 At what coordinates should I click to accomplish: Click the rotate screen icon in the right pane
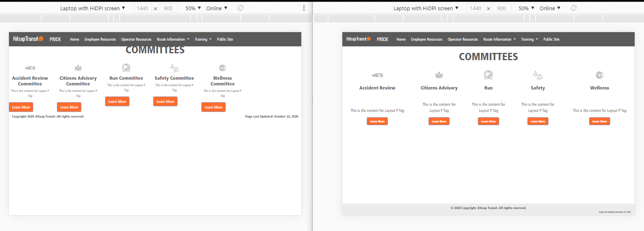pyautogui.click(x=574, y=8)
